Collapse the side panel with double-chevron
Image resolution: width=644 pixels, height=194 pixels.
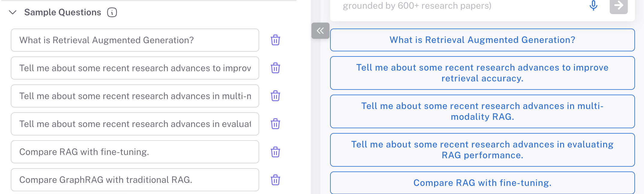tap(320, 31)
